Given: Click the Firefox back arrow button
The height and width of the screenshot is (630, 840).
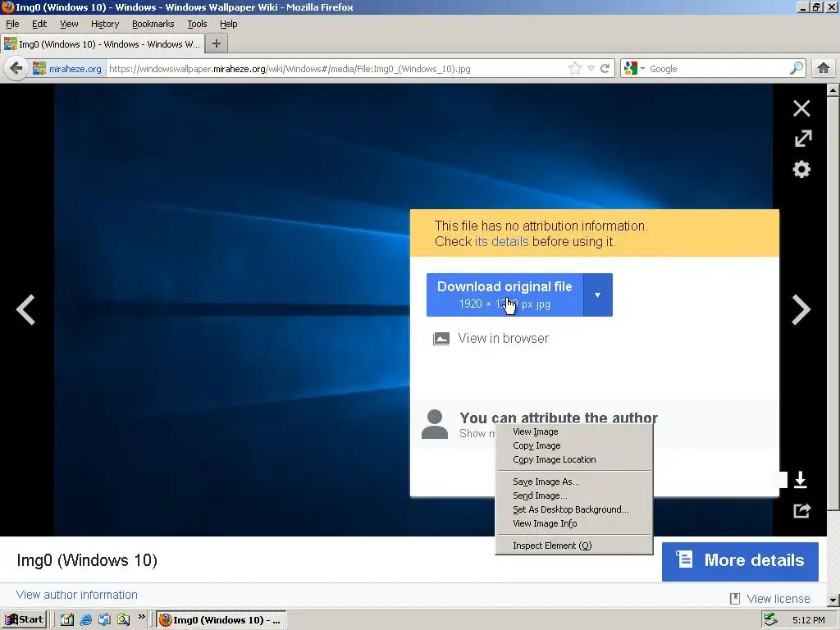Looking at the screenshot, I should coord(16,69).
